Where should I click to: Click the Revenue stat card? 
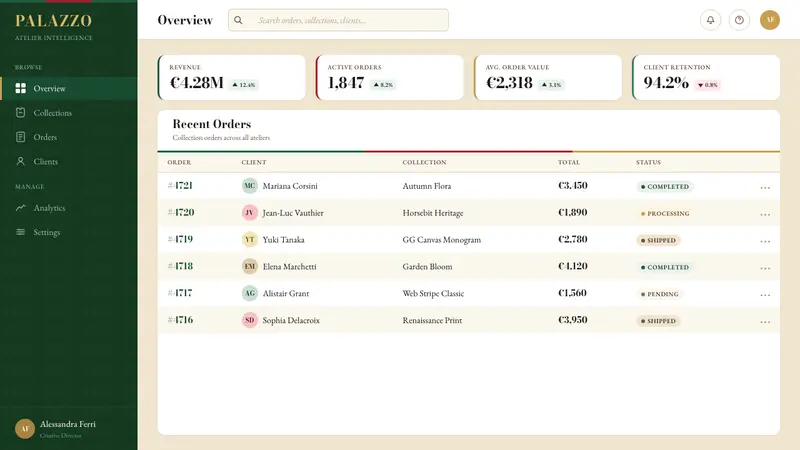pos(232,78)
